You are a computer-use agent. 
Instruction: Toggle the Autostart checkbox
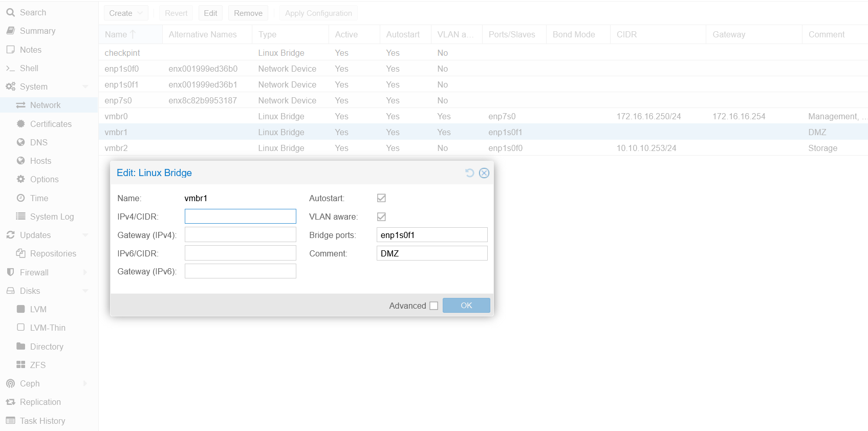click(381, 198)
